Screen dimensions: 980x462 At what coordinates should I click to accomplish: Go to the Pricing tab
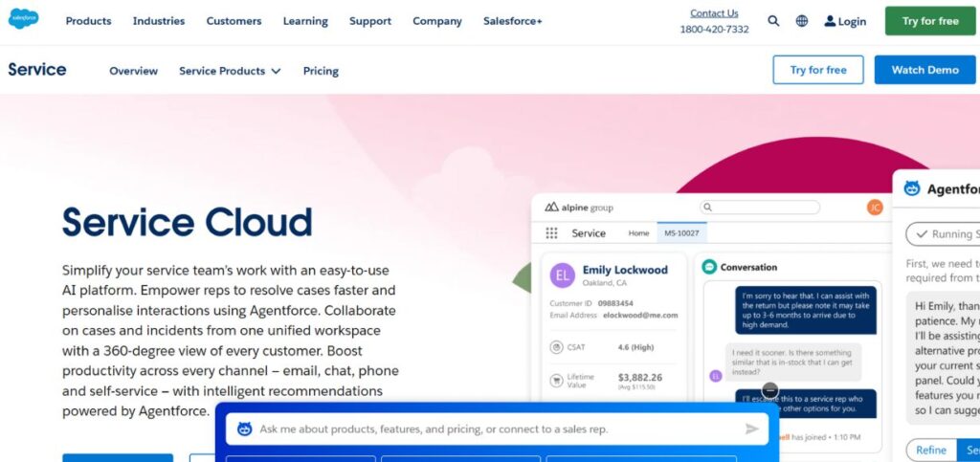(321, 71)
